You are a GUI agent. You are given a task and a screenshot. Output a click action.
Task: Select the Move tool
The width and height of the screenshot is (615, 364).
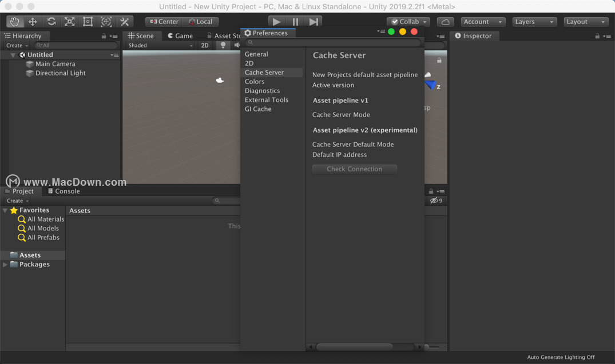pyautogui.click(x=33, y=22)
